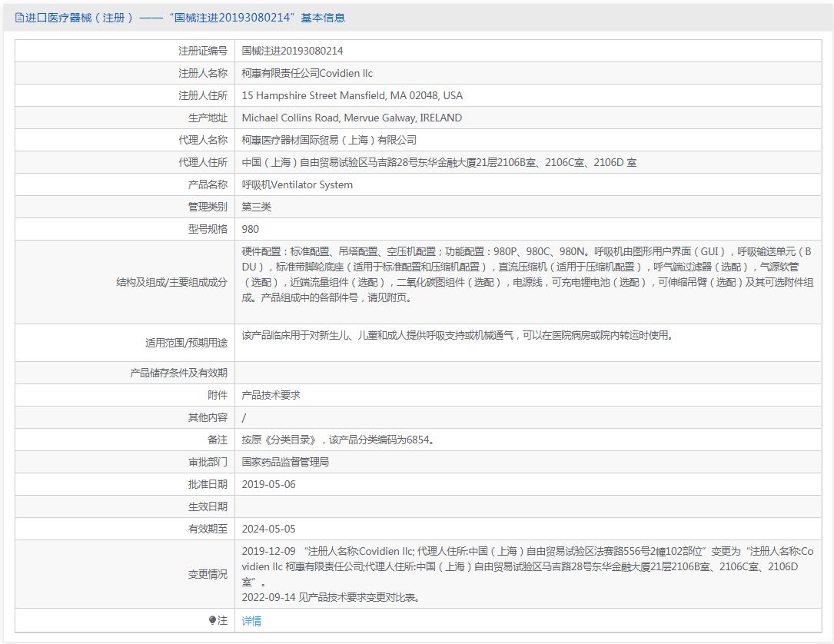Viewport: 834px width, 644px height.
Task: Click address 15 Hampshire Street Mansfield
Action: [x=352, y=96]
